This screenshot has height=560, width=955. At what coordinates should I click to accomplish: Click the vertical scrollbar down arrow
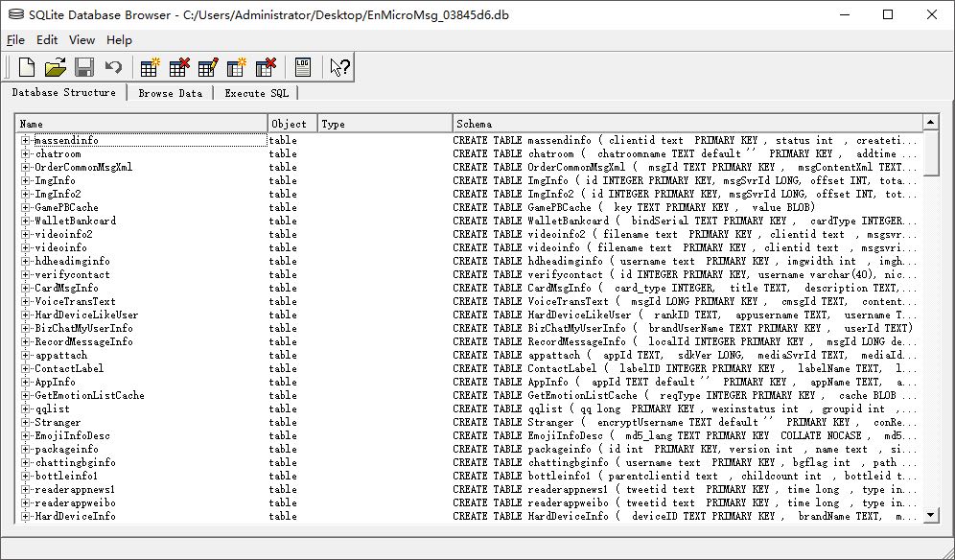click(930, 515)
